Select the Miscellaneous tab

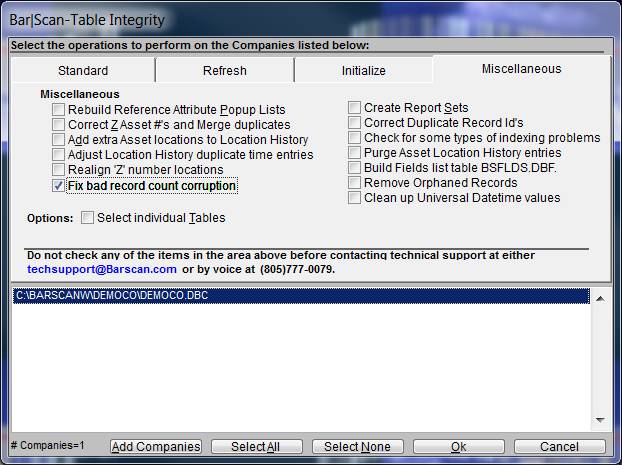pos(521,69)
